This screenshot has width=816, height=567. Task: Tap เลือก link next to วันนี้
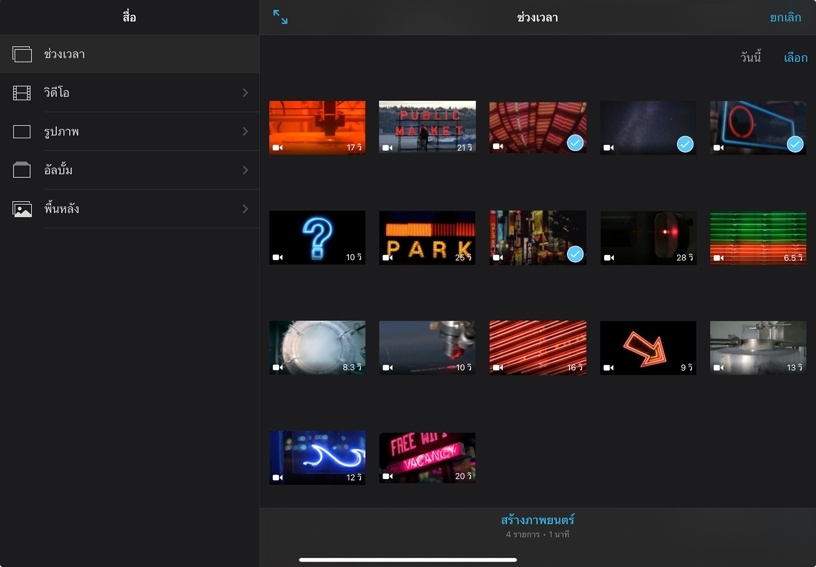795,58
